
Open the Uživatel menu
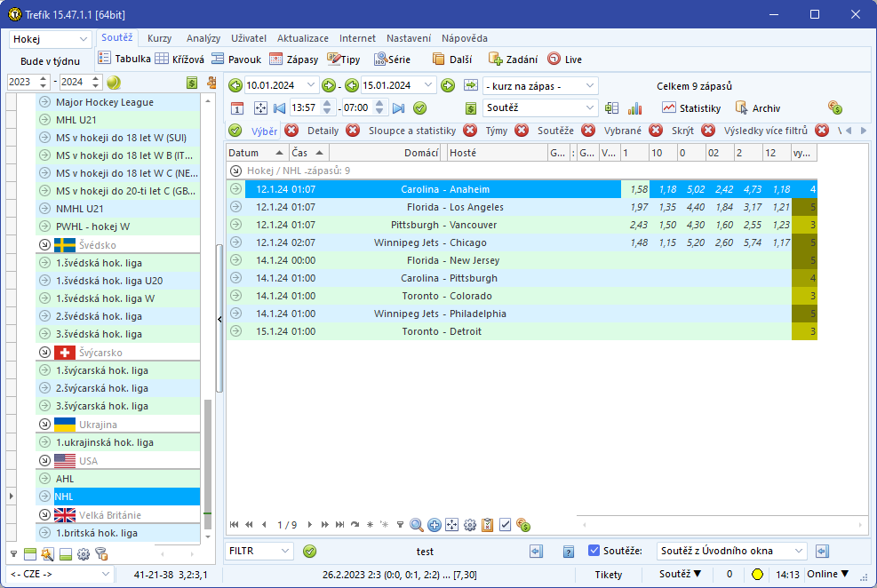coord(249,38)
